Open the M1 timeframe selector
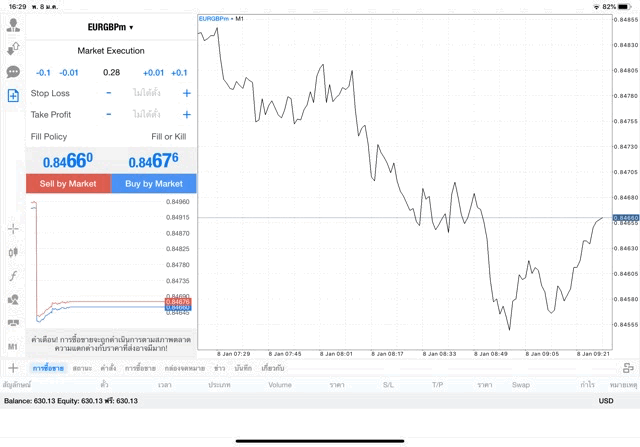 tap(13, 346)
